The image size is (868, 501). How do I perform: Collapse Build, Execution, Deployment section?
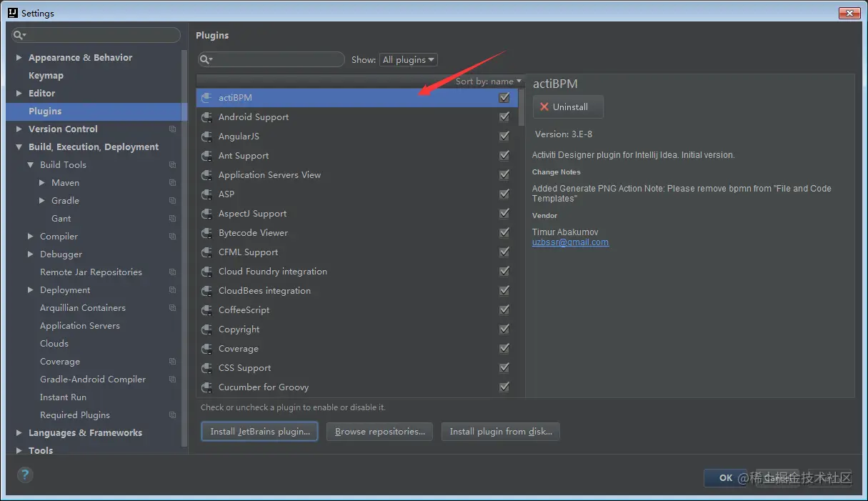19,147
